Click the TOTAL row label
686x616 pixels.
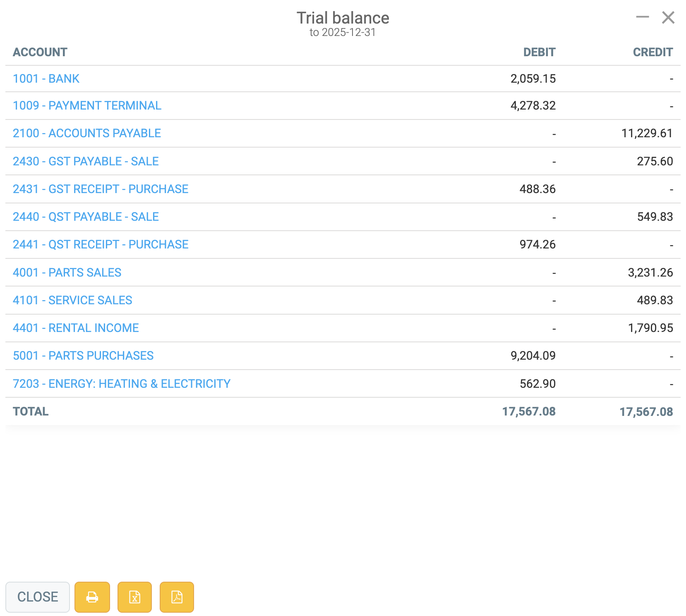(x=31, y=411)
